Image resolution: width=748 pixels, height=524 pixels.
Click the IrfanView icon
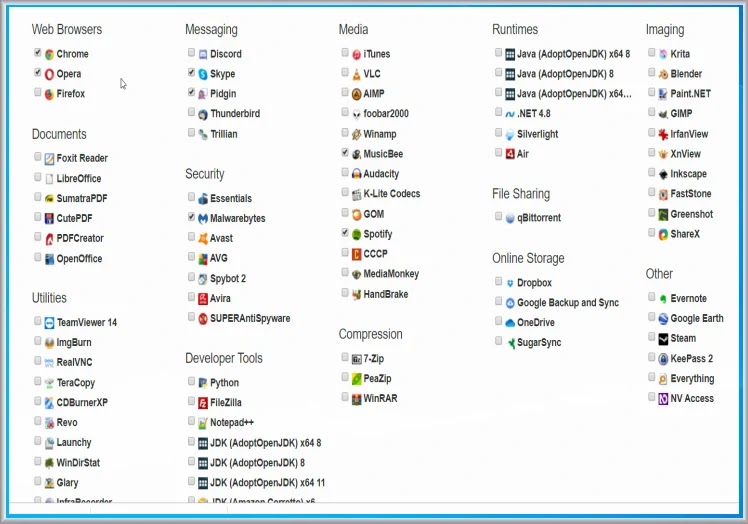663,135
